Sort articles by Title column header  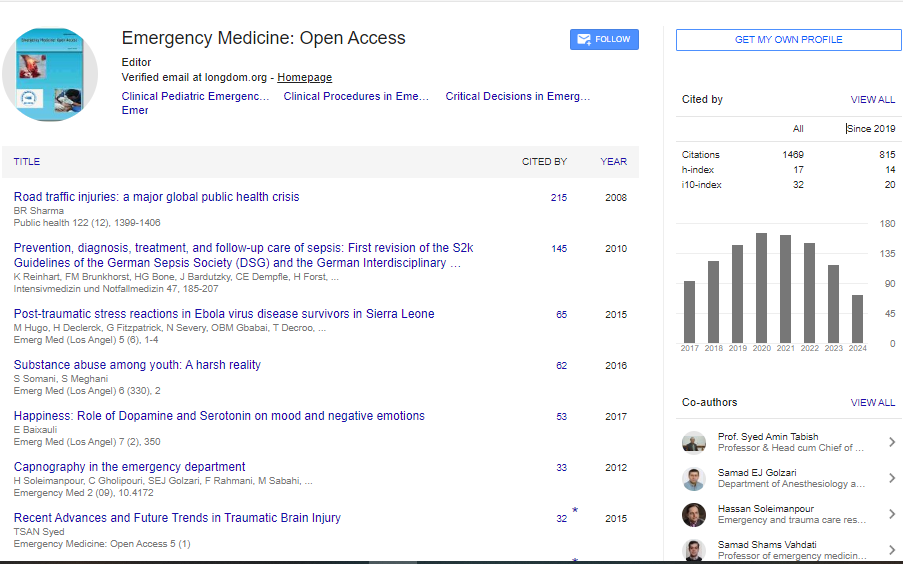[27, 162]
